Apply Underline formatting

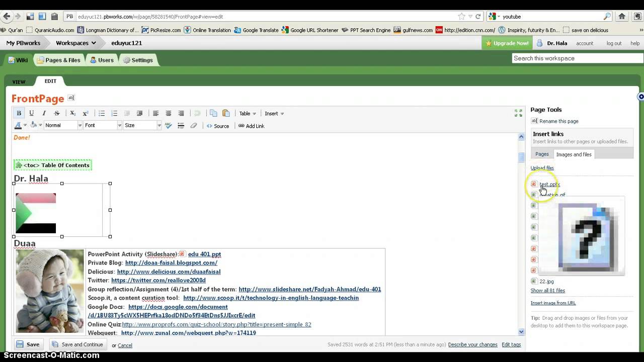pyautogui.click(x=31, y=113)
